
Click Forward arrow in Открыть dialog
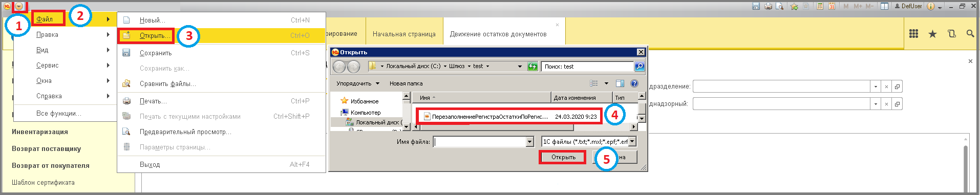click(x=353, y=67)
